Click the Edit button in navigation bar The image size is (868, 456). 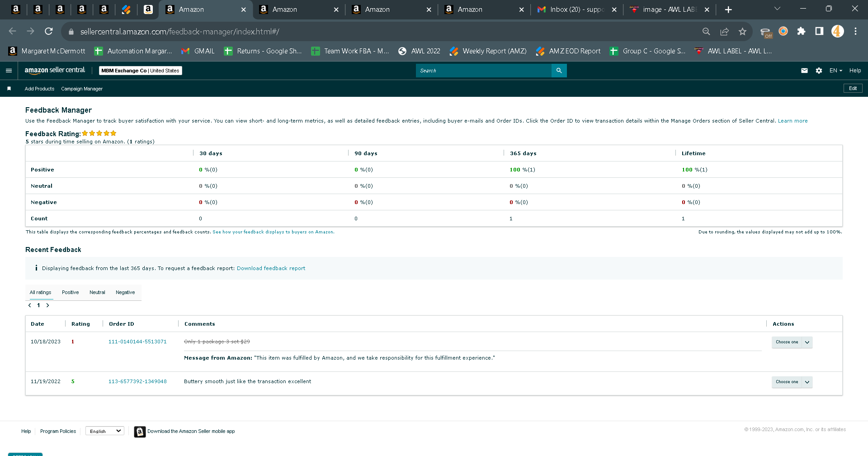pos(853,88)
